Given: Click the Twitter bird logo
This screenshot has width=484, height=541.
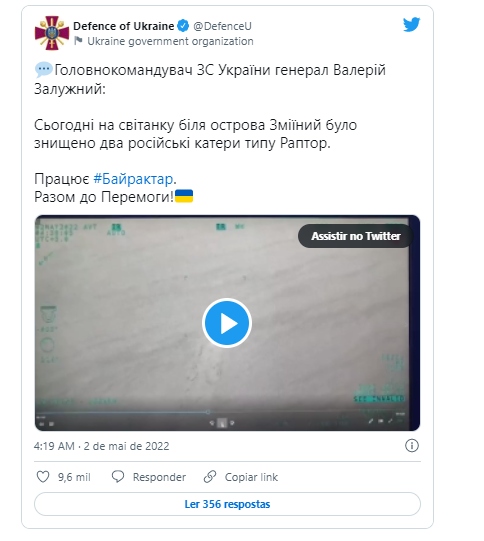Looking at the screenshot, I should tap(411, 24).
